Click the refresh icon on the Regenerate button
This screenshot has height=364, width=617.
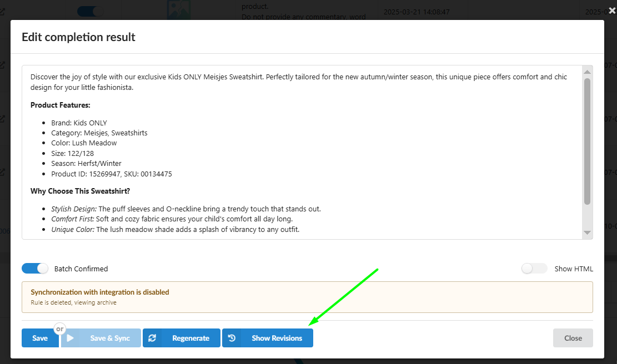152,337
